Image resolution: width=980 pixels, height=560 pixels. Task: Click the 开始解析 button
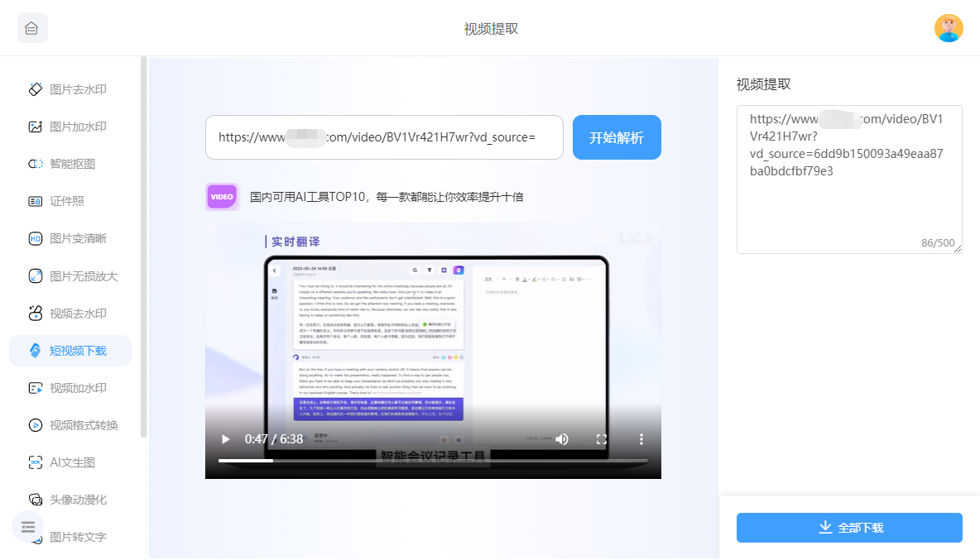617,137
